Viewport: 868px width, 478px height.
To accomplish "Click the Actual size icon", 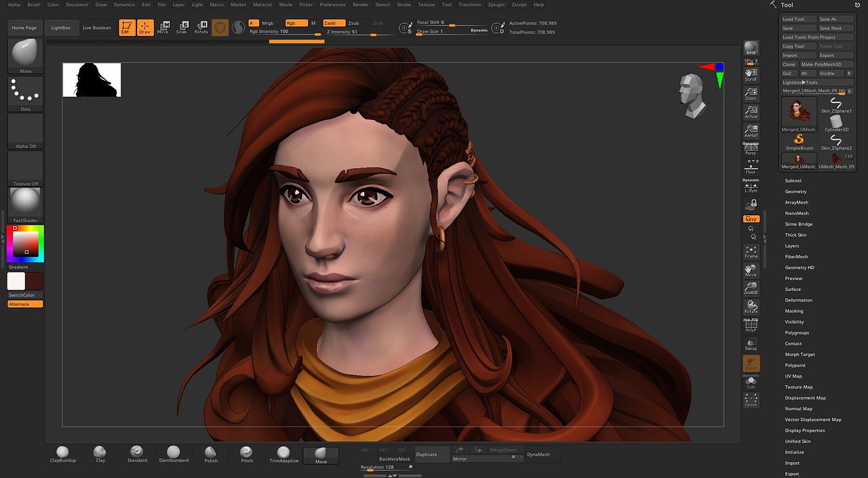I will pos(751,112).
